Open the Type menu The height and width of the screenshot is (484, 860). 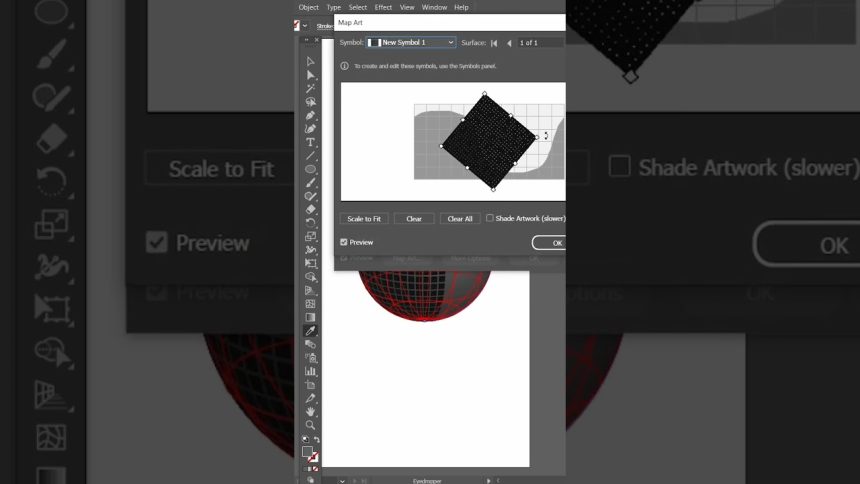click(x=333, y=7)
